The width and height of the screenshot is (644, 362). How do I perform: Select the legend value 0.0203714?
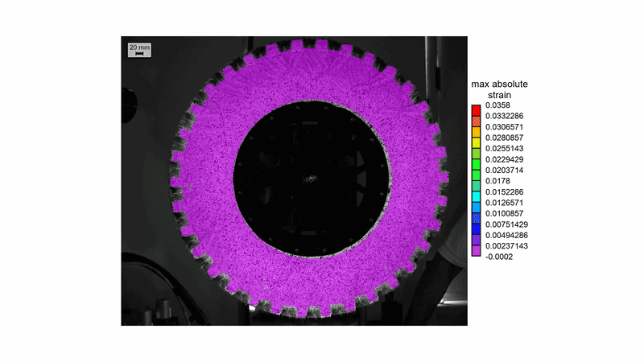(x=505, y=171)
